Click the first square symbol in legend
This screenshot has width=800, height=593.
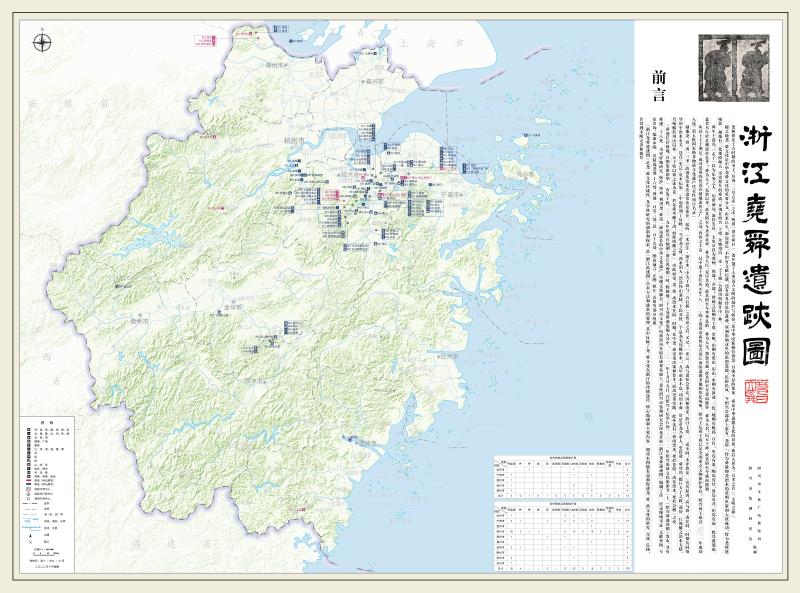28,430
